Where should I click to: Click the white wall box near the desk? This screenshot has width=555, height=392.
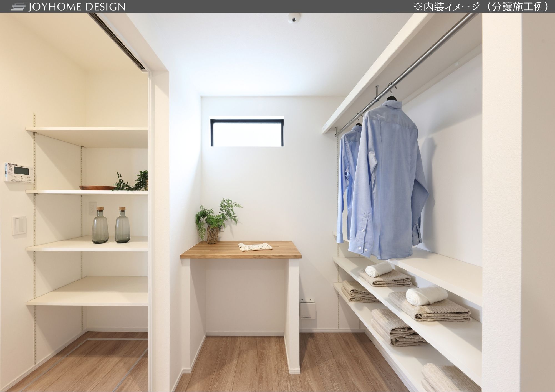[x=307, y=310]
